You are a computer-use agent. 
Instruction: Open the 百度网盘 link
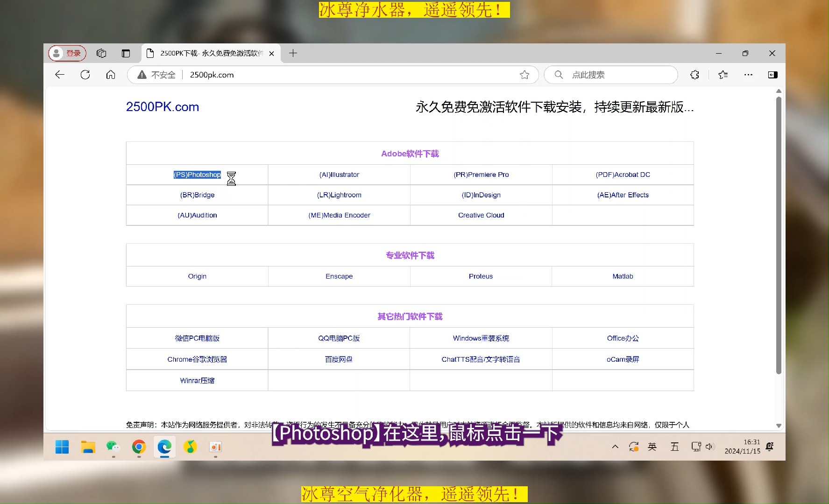click(x=339, y=359)
